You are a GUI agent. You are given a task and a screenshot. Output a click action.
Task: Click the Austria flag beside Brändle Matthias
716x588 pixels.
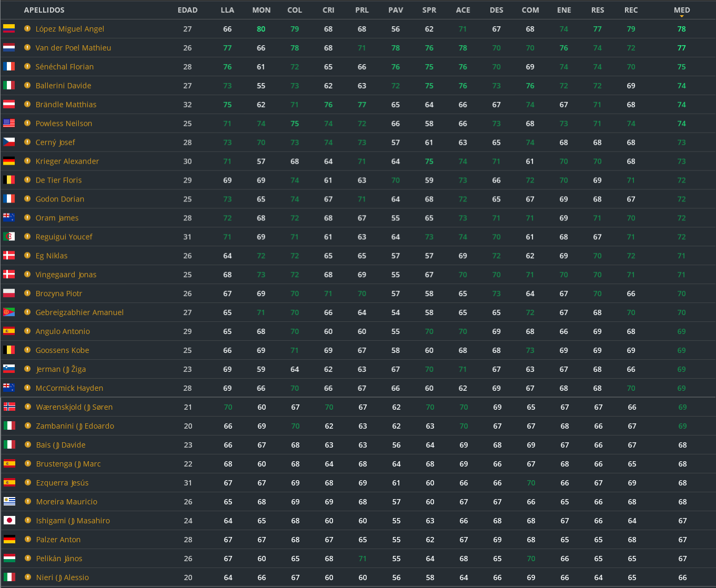pyautogui.click(x=9, y=104)
